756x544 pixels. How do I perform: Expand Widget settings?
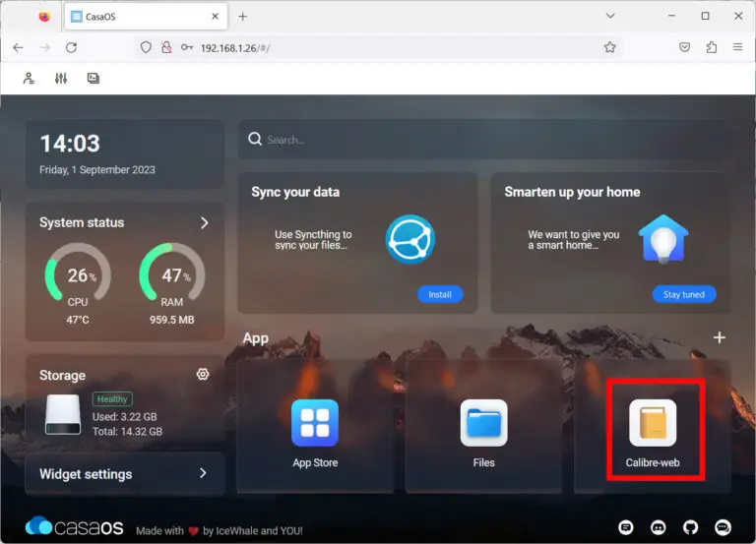[x=204, y=473]
